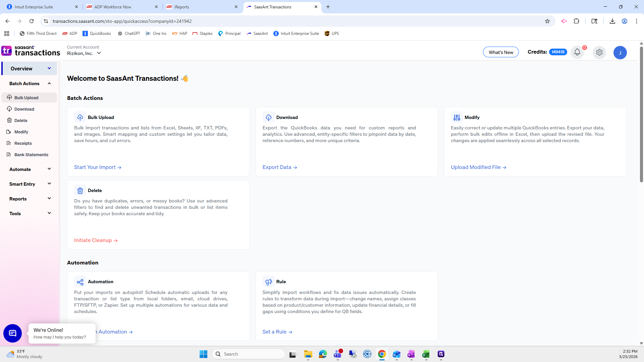Click the Bulk Upload card cloud icon
Image resolution: width=644 pixels, height=362 pixels.
pyautogui.click(x=80, y=117)
